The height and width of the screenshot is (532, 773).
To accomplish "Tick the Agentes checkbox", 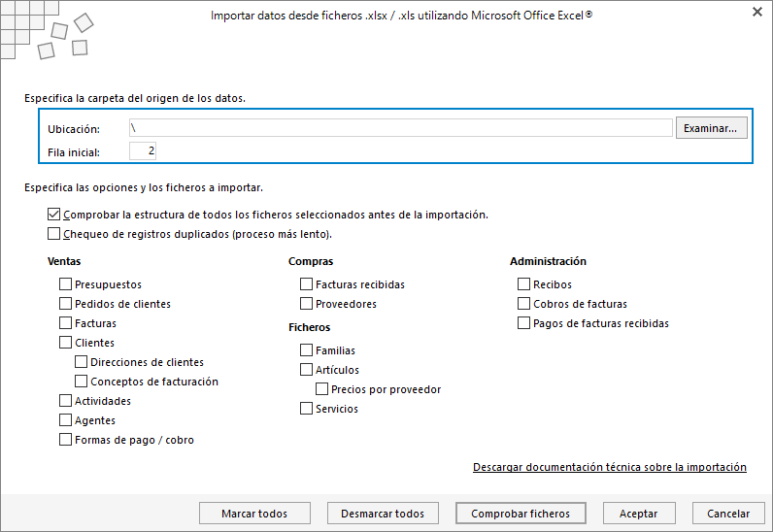I will [x=65, y=420].
